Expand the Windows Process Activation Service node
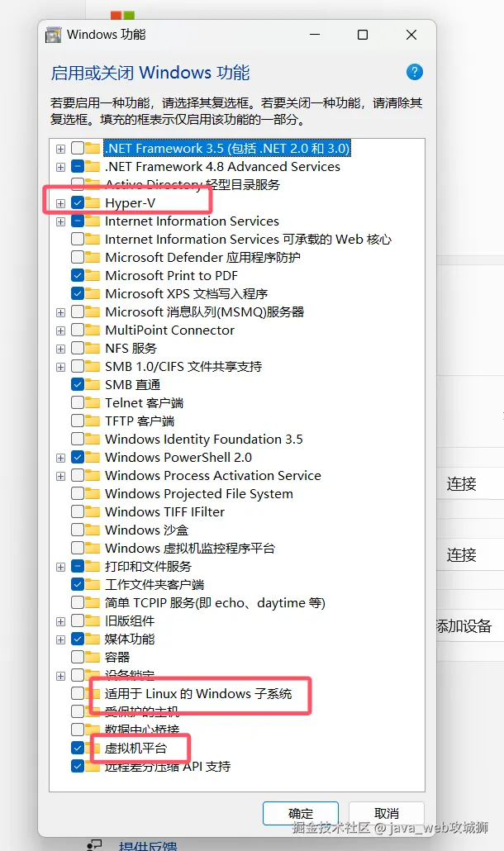Viewport: 504px width, 851px height. [x=61, y=476]
